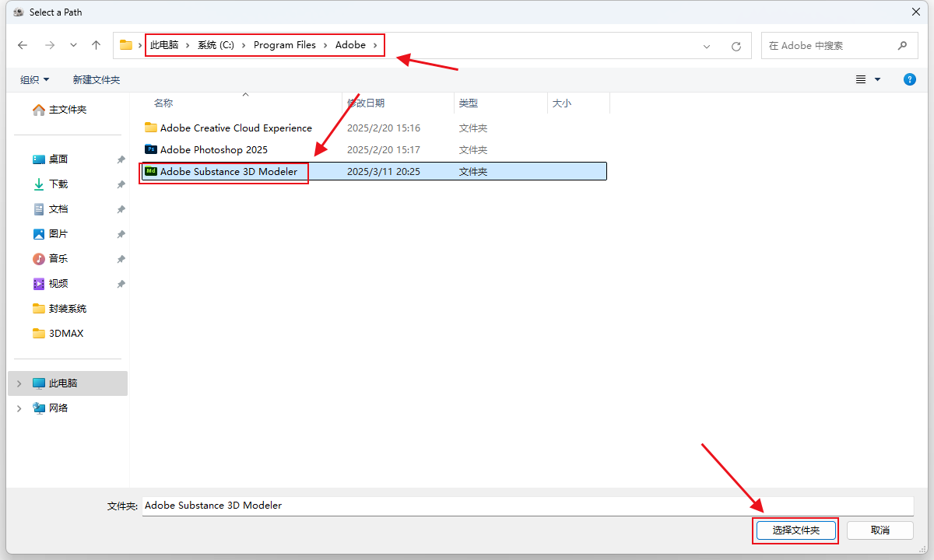Click the Creative Cloud Experience folder icon

[x=151, y=128]
